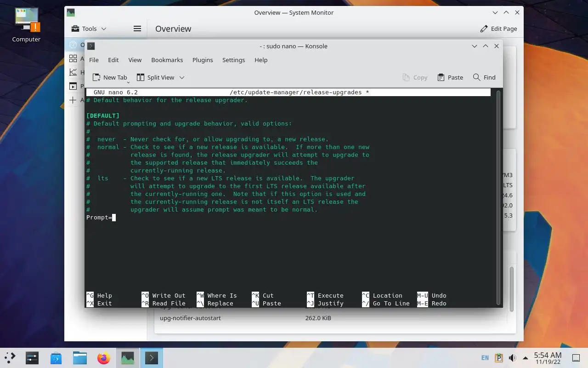Open the Plugins menu

[203, 60]
